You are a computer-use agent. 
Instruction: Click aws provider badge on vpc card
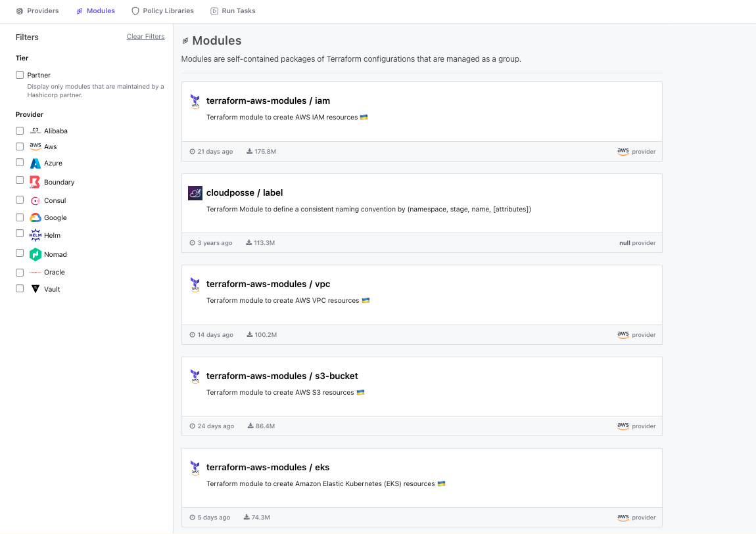636,334
